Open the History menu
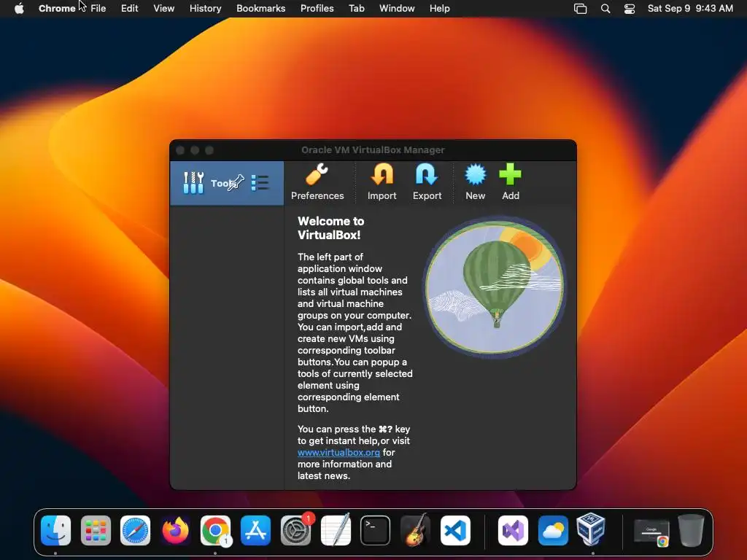The height and width of the screenshot is (560, 747). click(205, 8)
